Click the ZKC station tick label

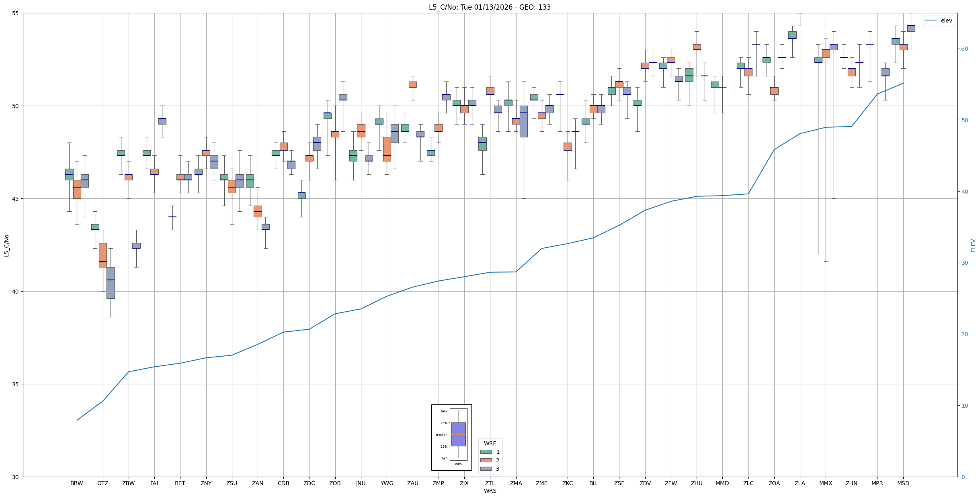pos(567,483)
